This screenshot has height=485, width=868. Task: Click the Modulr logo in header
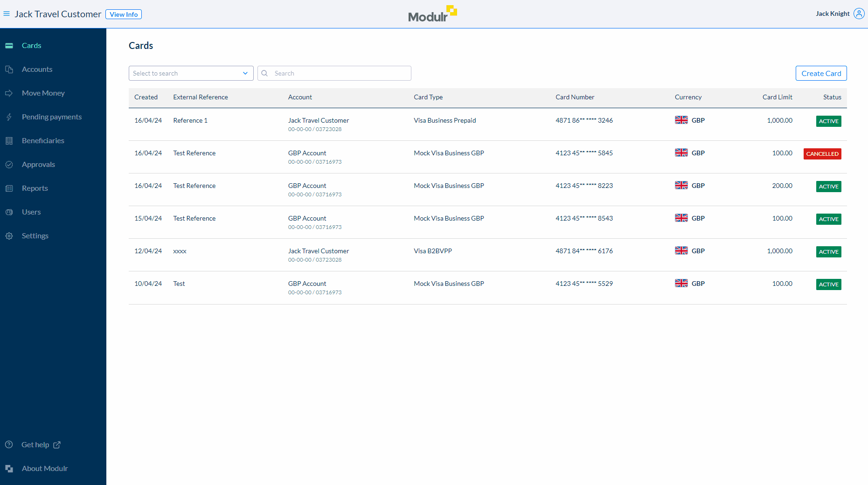point(432,14)
